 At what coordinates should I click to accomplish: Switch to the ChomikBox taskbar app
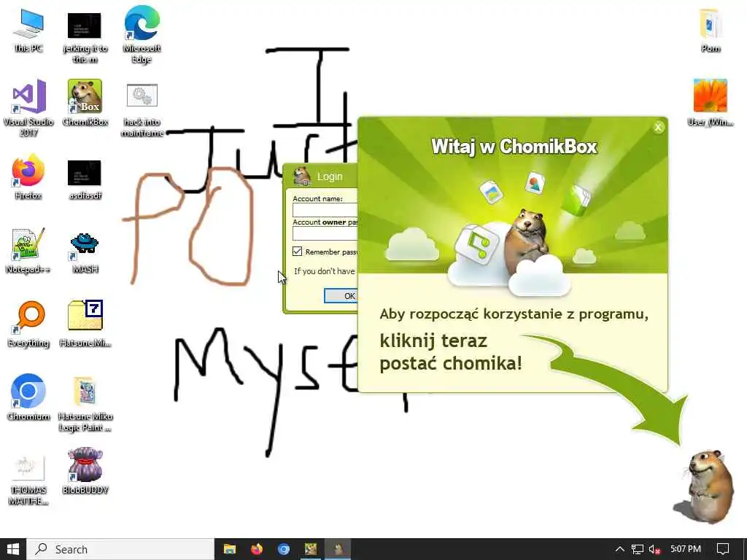click(311, 549)
